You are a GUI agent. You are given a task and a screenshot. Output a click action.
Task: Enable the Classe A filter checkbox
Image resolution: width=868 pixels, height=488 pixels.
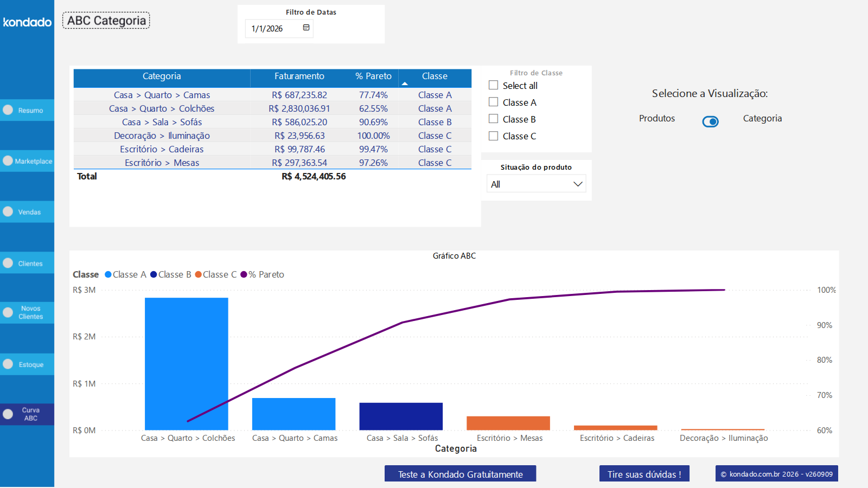[x=493, y=102]
